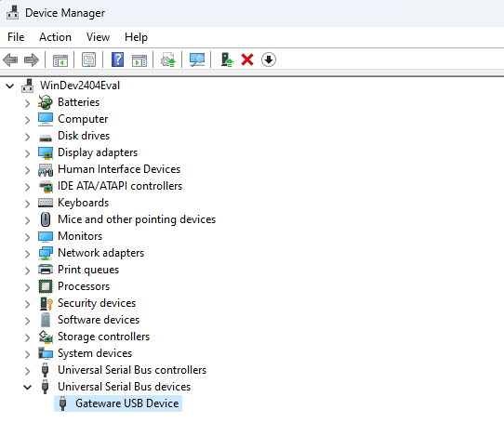Screen dimensions: 504x423
Task: Click the Universal Serial Bus controllers label
Action: click(132, 370)
